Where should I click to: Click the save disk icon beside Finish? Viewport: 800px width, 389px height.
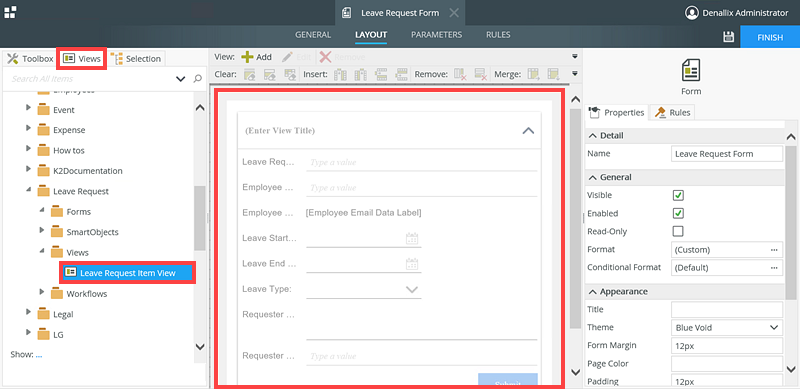coord(729,37)
